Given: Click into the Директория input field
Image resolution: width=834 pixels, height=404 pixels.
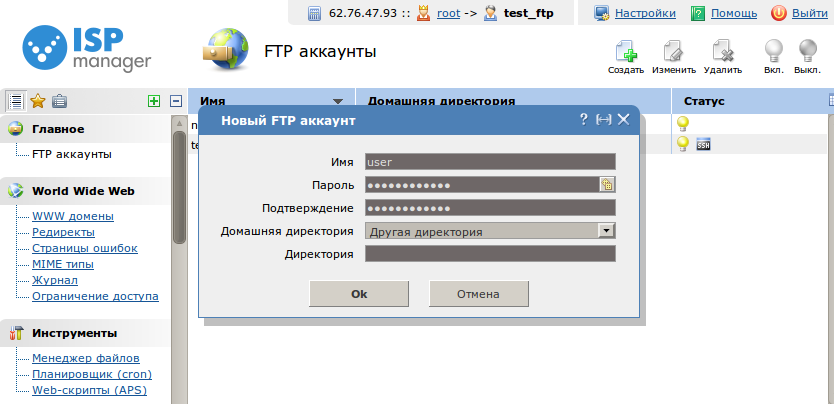Looking at the screenshot, I should pos(490,254).
